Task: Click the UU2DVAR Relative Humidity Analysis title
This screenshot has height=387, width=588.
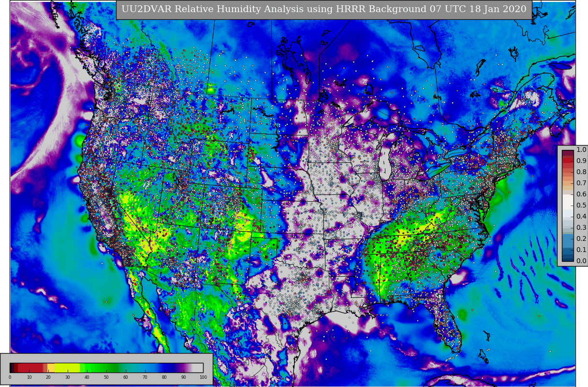Action: [324, 10]
